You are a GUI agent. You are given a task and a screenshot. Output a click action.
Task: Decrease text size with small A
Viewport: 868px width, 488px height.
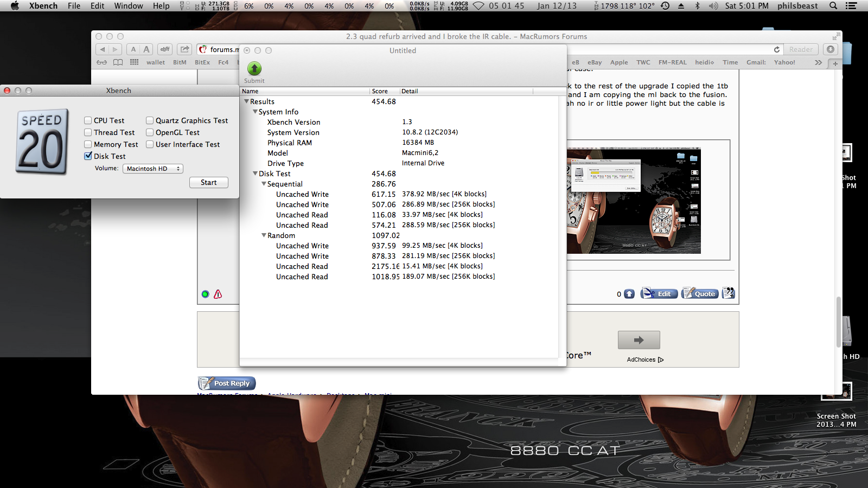tap(133, 49)
